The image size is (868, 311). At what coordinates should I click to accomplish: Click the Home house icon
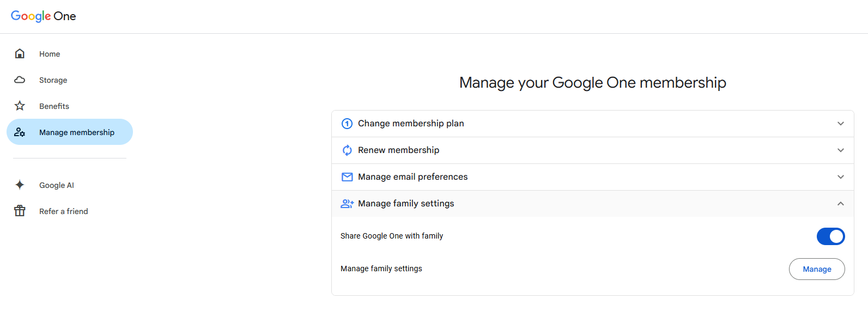[20, 53]
